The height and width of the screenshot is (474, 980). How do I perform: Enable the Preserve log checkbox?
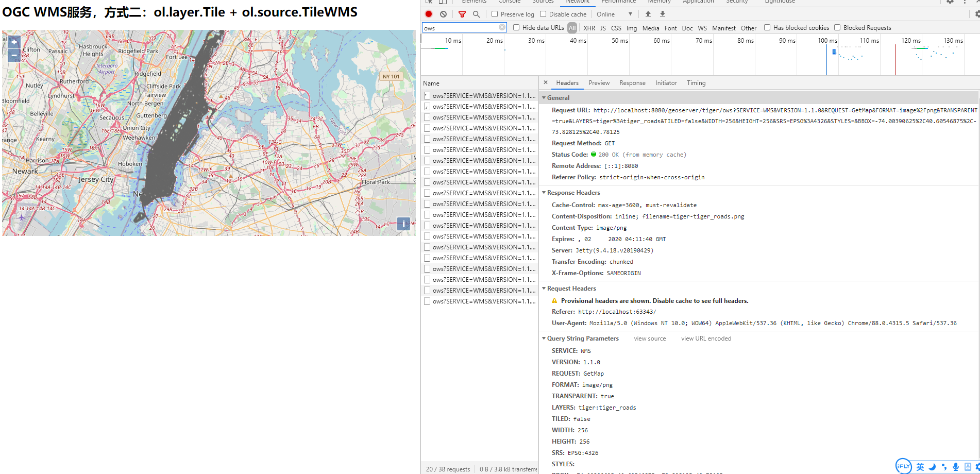tap(495, 14)
